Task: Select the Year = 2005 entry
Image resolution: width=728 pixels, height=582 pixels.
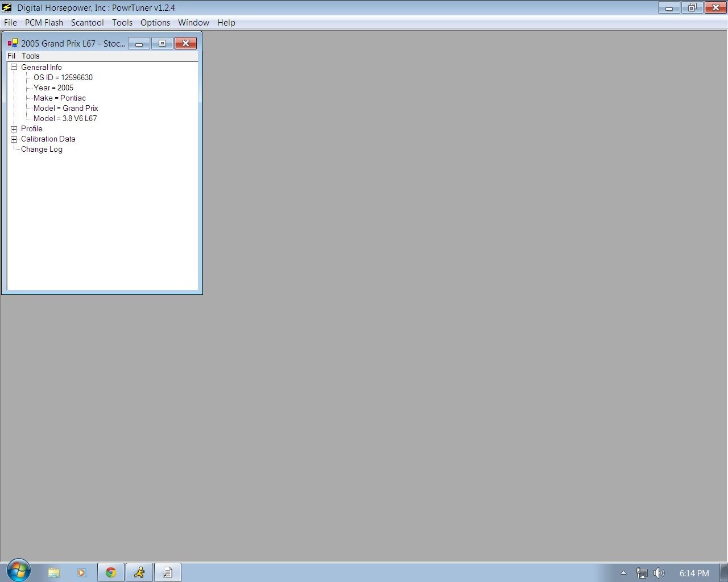Action: (53, 88)
